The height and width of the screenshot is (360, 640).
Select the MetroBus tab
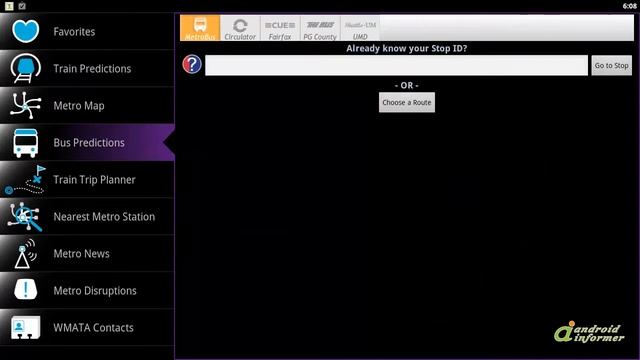point(200,28)
